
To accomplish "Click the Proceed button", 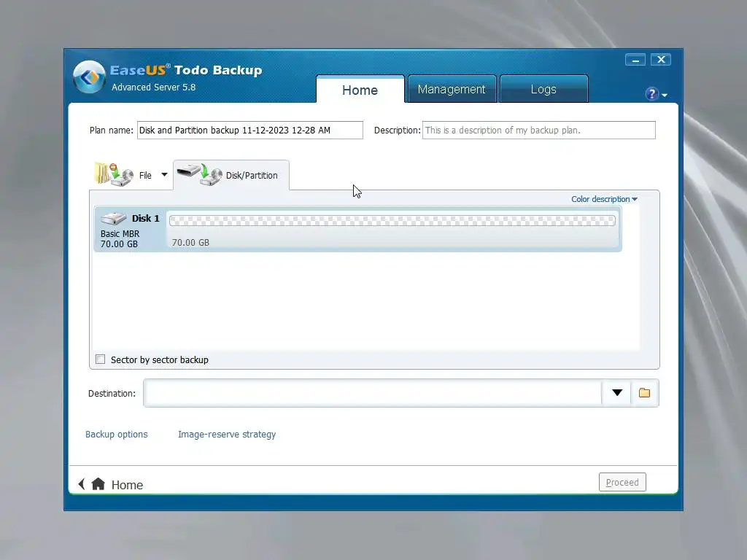I will pyautogui.click(x=622, y=482).
